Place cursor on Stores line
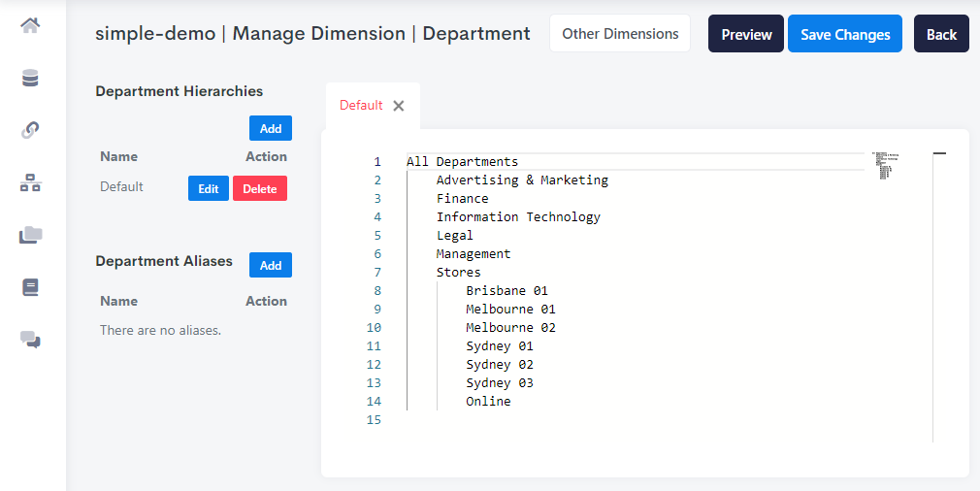 (458, 273)
